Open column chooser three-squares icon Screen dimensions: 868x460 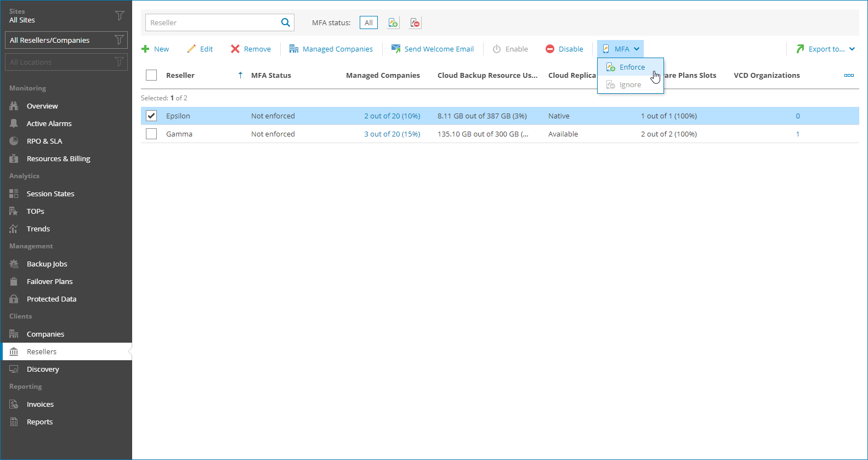click(x=849, y=75)
